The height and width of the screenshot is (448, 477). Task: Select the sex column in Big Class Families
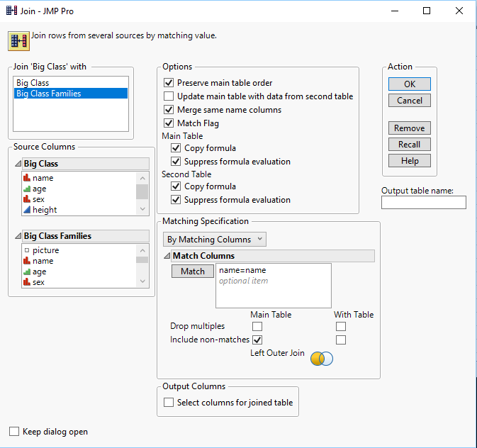[38, 282]
